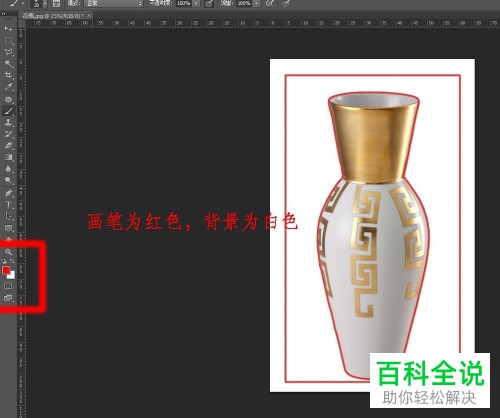Reset default foreground and background colors
500x418 pixels.
coord(4,261)
